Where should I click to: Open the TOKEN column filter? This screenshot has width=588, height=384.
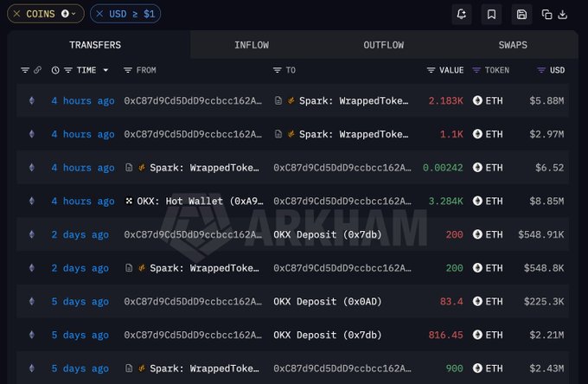(x=476, y=70)
